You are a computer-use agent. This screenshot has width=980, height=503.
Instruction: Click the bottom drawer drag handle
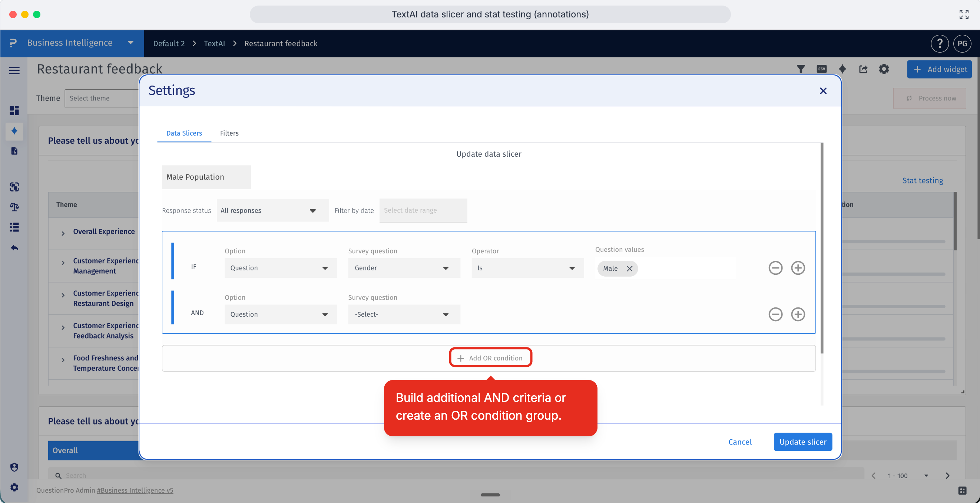(490, 494)
